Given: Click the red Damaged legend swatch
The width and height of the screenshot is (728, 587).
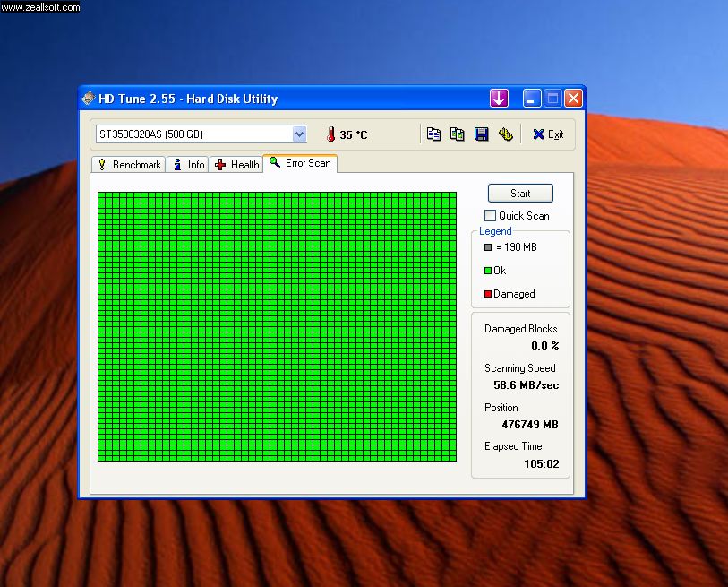Looking at the screenshot, I should [x=488, y=294].
